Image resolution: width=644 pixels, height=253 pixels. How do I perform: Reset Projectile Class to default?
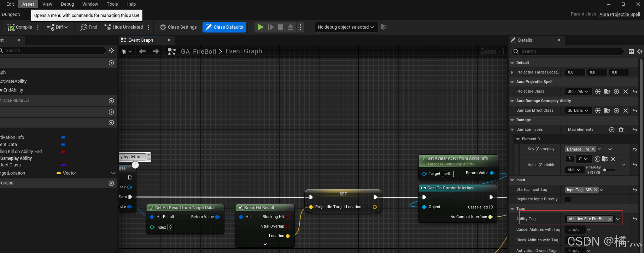(x=635, y=92)
